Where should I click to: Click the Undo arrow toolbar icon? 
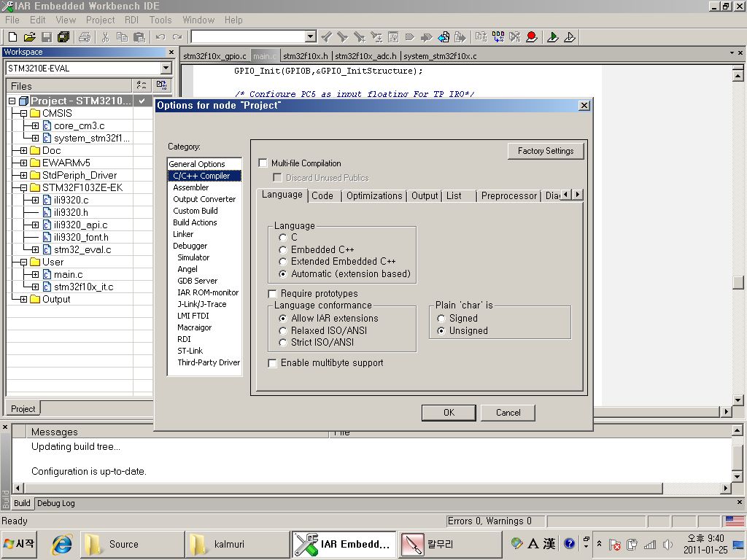[x=160, y=36]
